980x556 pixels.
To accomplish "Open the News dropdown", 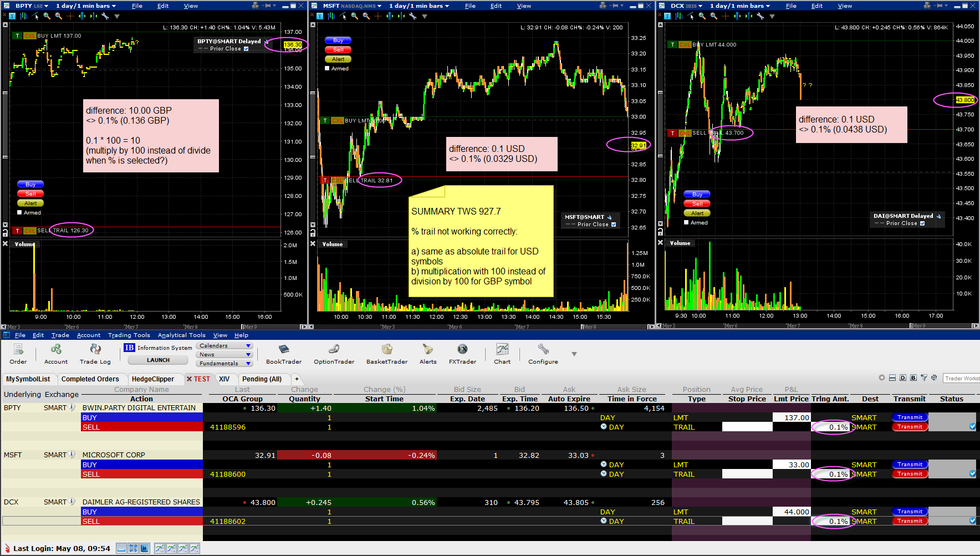I will [x=224, y=355].
